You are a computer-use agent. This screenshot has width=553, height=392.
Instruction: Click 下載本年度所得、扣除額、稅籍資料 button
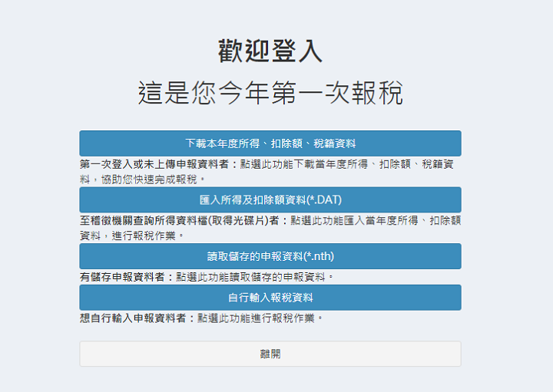270,143
